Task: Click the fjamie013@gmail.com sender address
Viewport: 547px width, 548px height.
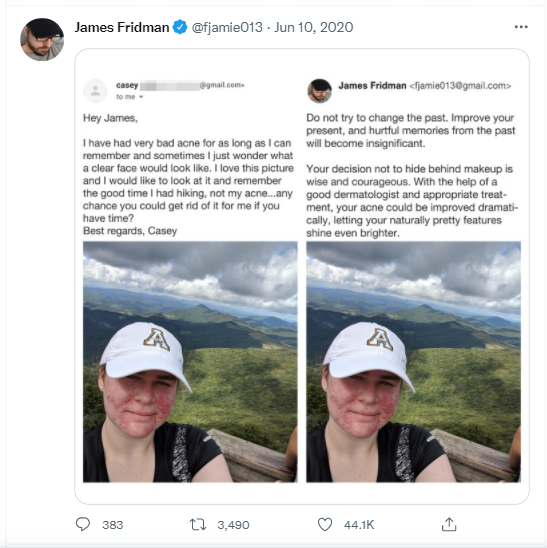Action: click(460, 86)
